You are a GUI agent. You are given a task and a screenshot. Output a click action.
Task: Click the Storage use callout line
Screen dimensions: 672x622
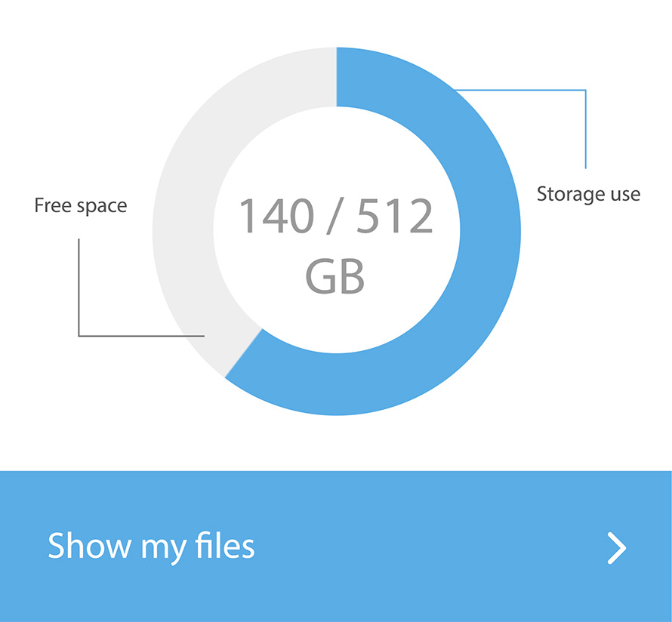(585, 128)
